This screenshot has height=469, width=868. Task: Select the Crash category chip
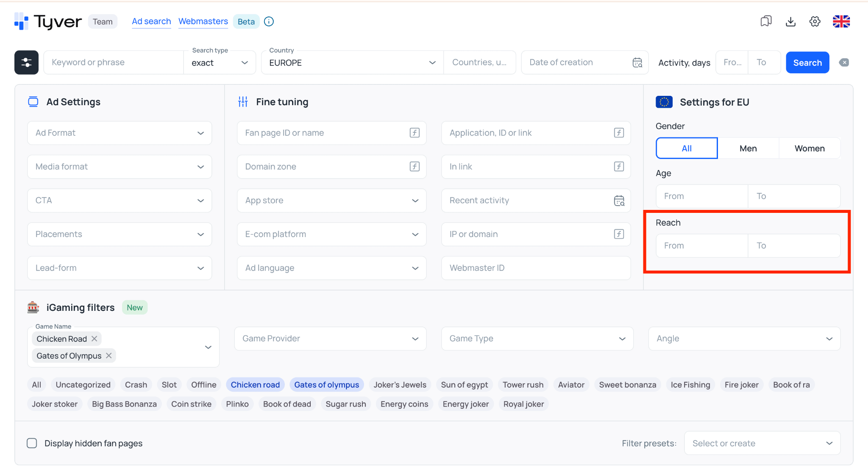point(136,385)
